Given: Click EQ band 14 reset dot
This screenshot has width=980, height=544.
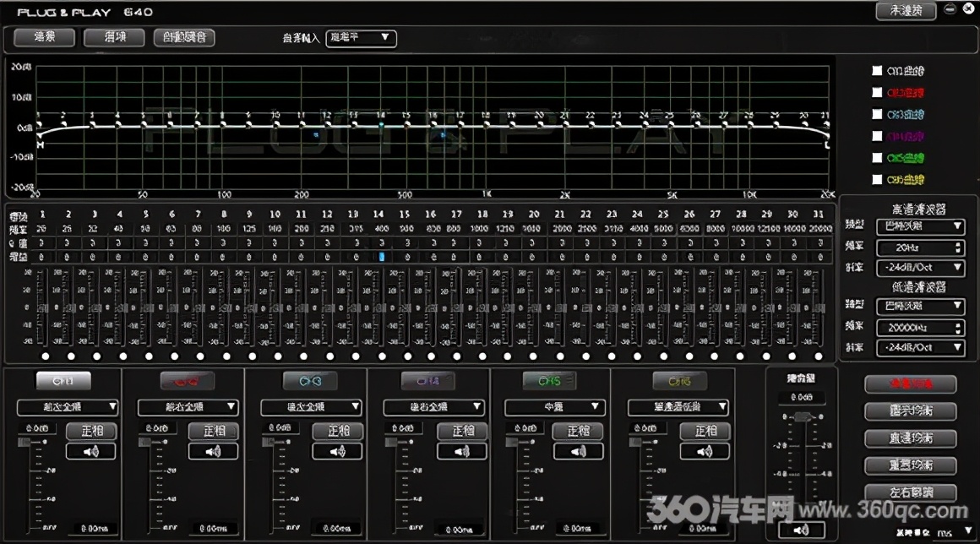Looking at the screenshot, I should pos(382,356).
